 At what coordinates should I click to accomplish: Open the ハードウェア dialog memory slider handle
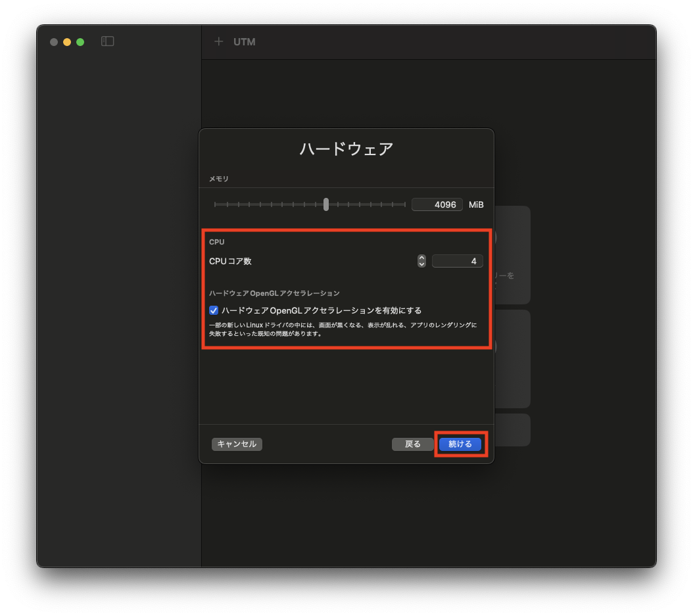point(325,204)
